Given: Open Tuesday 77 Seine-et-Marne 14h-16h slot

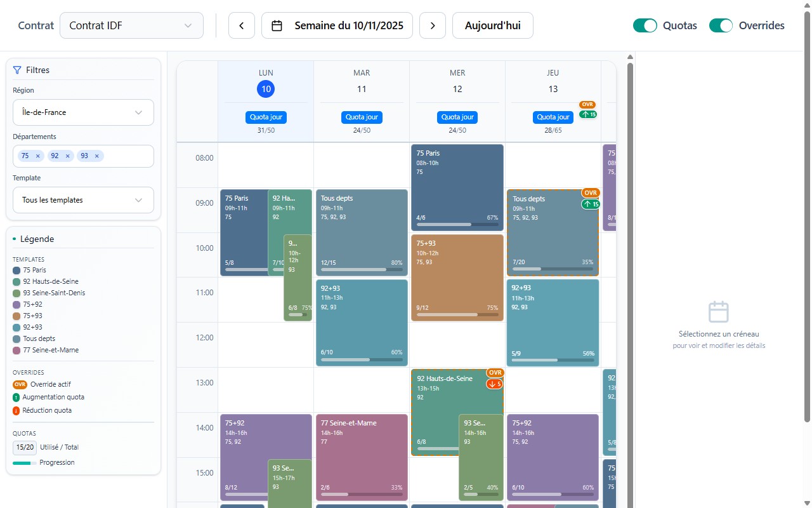Looking at the screenshot, I should [362, 457].
